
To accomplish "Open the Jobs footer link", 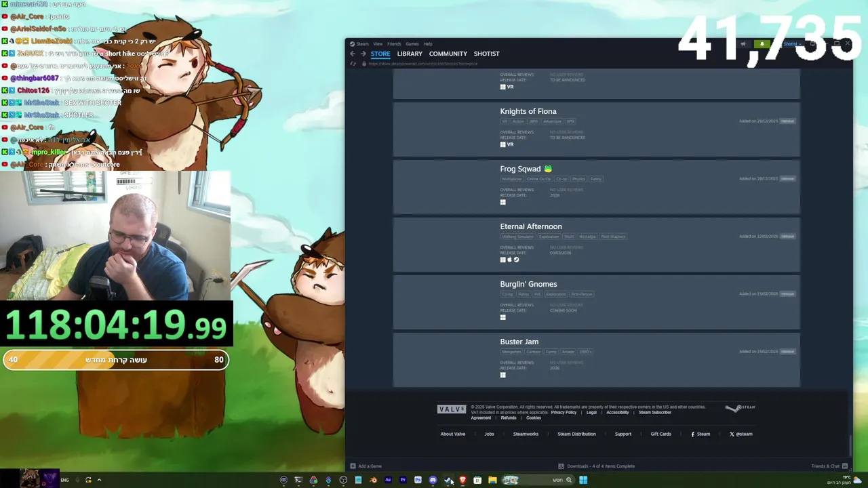I will 489,434.
